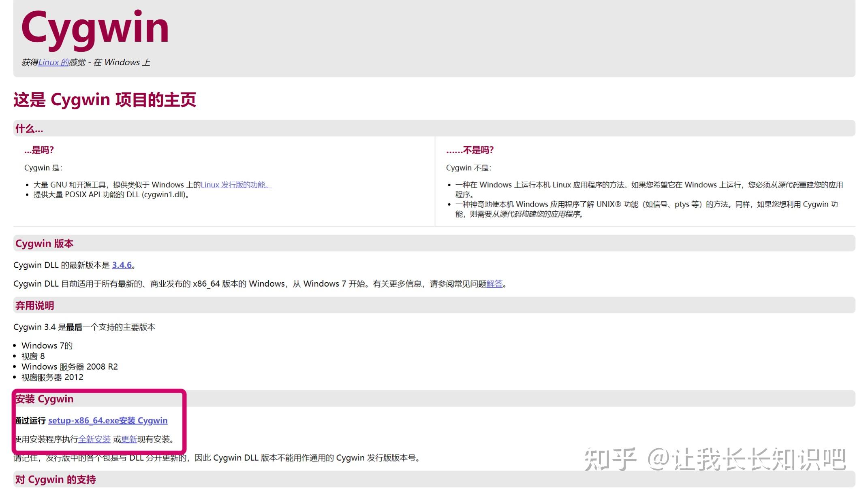Viewport: 868px width, 494px height.
Task: Open the '全新安装' link
Action: (x=94, y=439)
